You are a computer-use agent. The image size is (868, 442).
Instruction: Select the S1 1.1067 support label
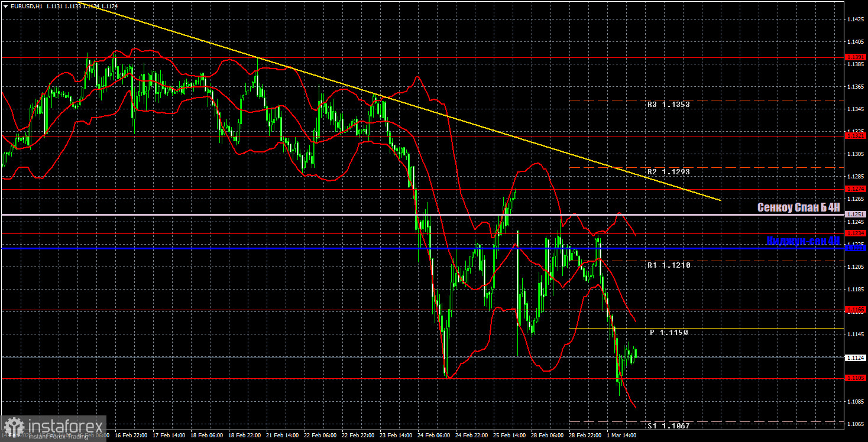[x=668, y=426]
